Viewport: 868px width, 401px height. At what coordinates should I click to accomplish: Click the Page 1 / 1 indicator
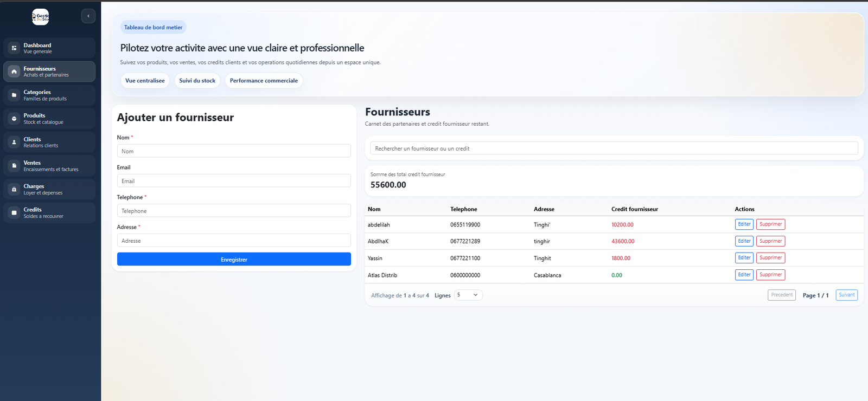coord(815,295)
